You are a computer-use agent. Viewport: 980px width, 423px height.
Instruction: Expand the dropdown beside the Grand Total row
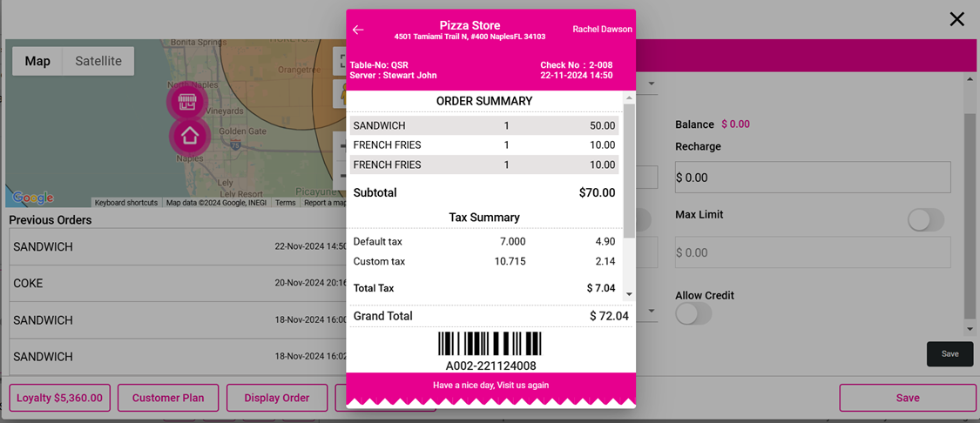[x=652, y=312]
